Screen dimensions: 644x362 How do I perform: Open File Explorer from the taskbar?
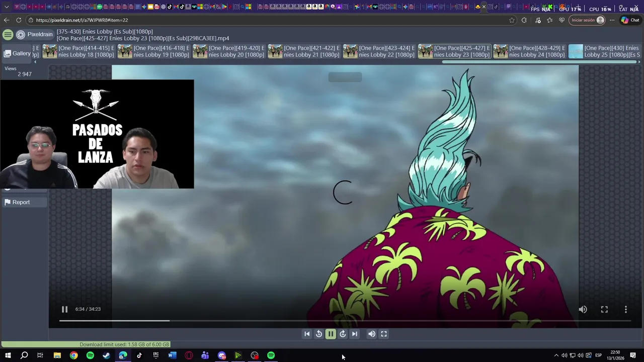[57, 355]
